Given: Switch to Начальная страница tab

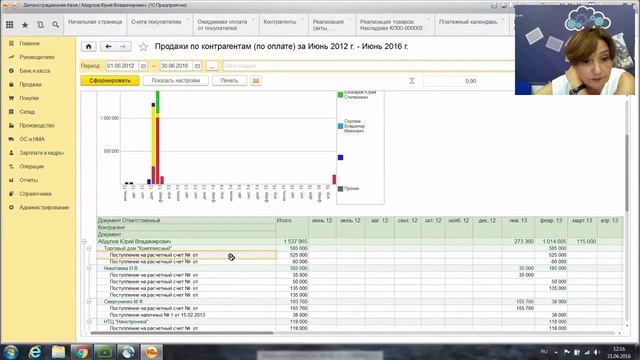Looking at the screenshot, I should coord(95,24).
